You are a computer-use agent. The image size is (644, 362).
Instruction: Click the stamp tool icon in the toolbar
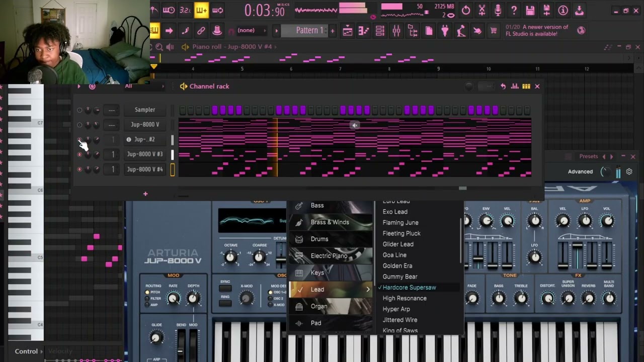(217, 31)
